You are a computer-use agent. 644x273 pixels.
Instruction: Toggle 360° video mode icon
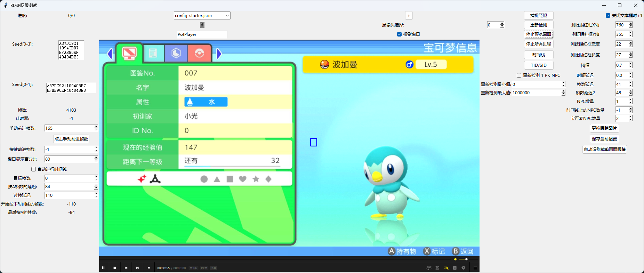pos(429,268)
